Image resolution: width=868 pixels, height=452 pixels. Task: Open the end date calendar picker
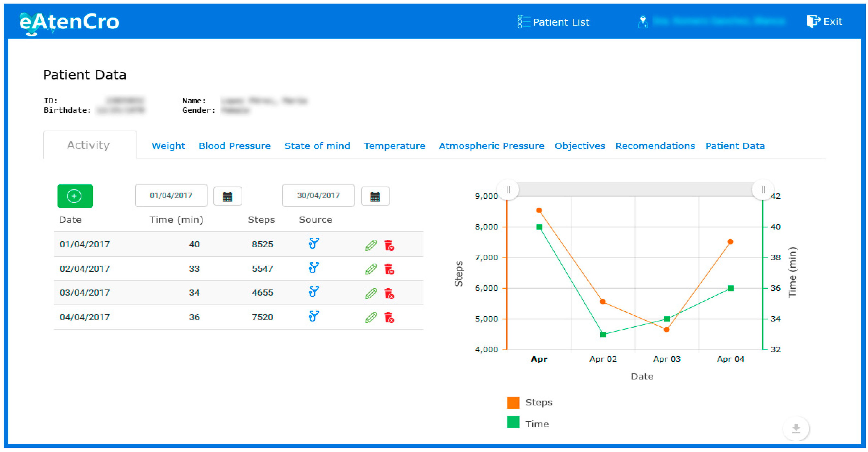[375, 196]
